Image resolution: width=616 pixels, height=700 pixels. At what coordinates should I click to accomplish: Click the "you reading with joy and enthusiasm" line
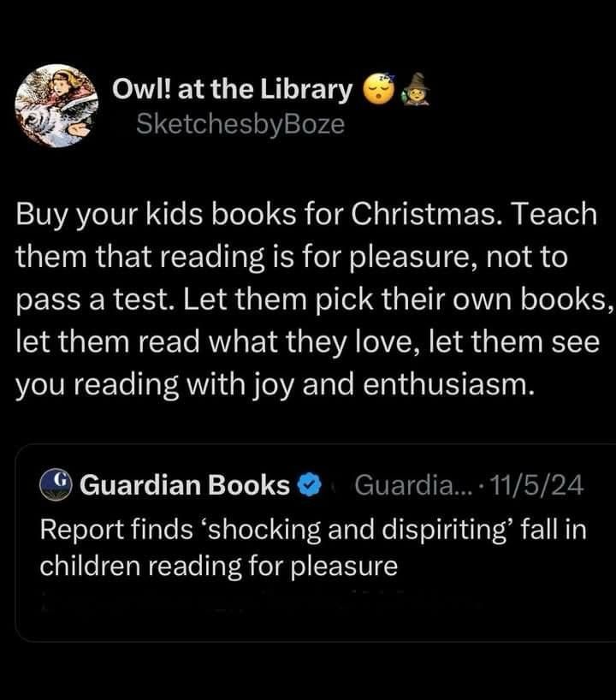[x=275, y=385]
